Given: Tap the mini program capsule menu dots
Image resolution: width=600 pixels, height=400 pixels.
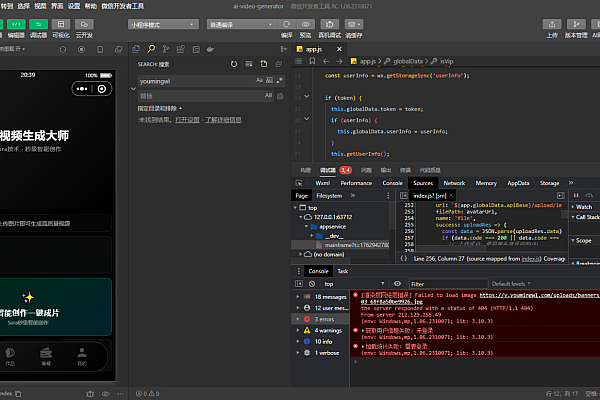Looking at the screenshot, I should click(x=82, y=89).
